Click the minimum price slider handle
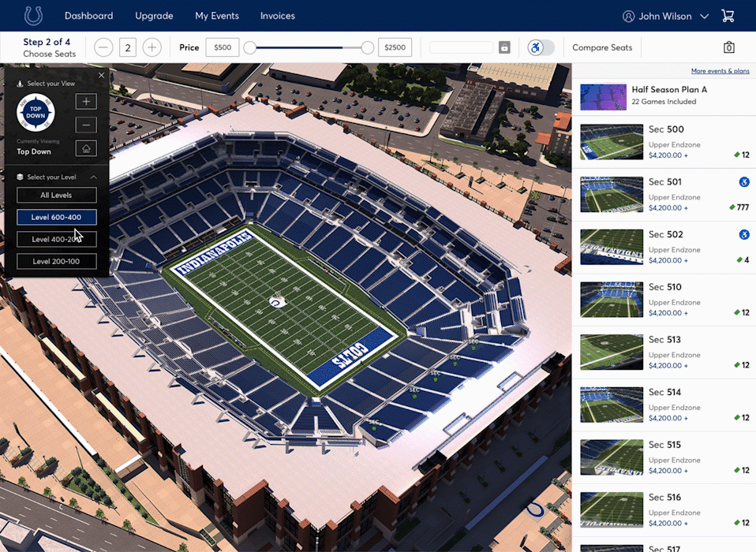 coord(249,47)
